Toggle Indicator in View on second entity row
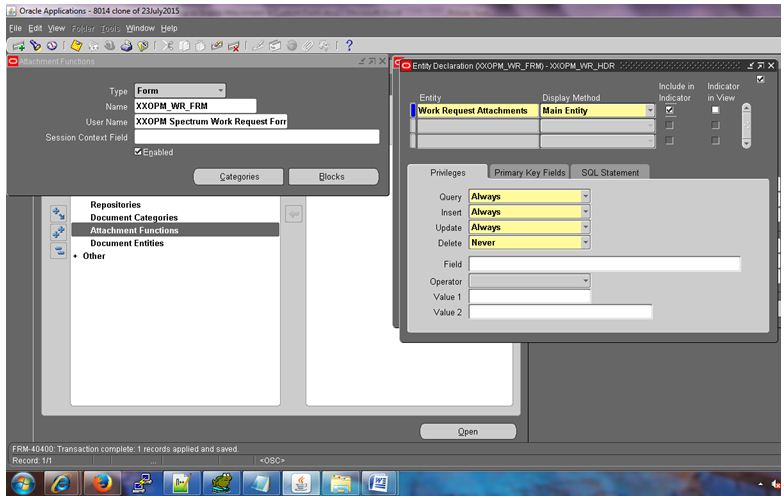This screenshot has width=784, height=498. [716, 125]
